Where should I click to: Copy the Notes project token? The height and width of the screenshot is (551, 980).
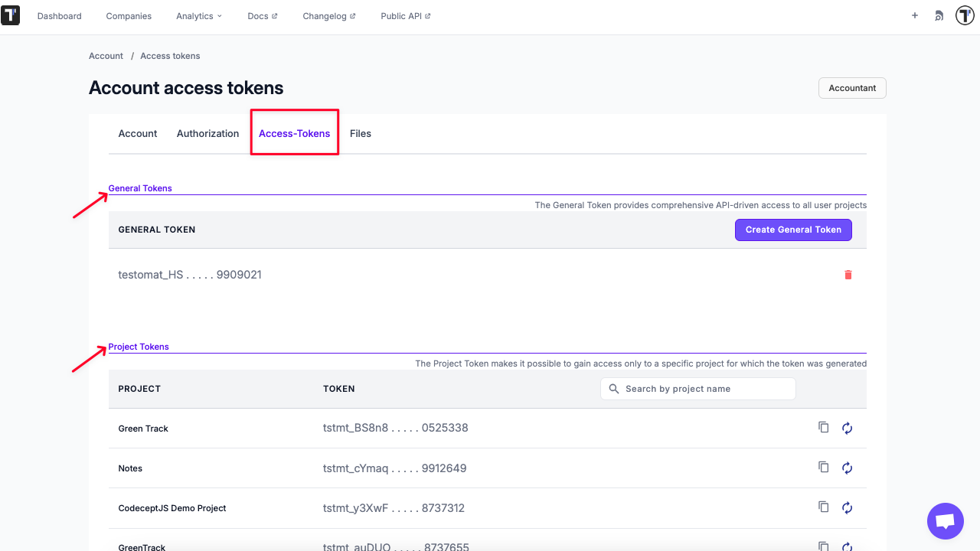tap(823, 468)
